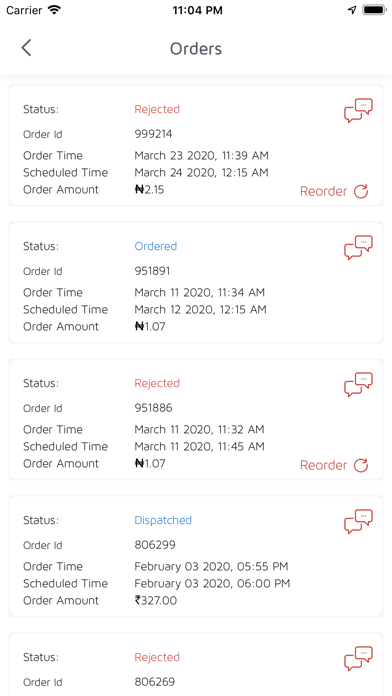
Task: Open order card with Id 806299
Action: coord(196,556)
